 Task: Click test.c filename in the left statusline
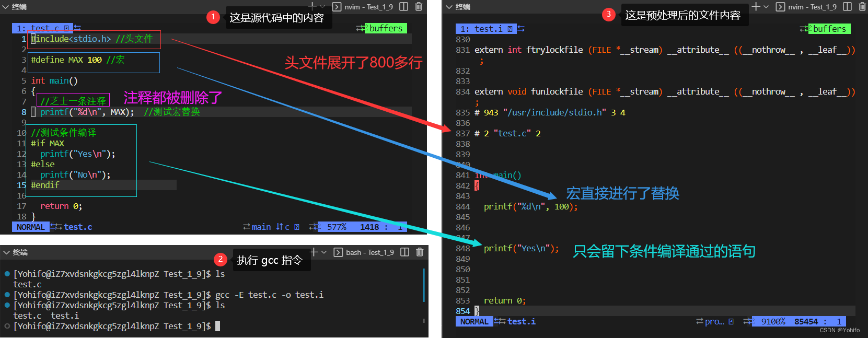click(x=78, y=227)
